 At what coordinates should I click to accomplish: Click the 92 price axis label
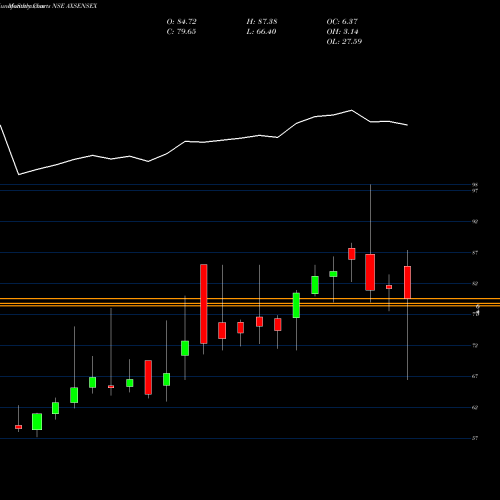tap(475, 221)
